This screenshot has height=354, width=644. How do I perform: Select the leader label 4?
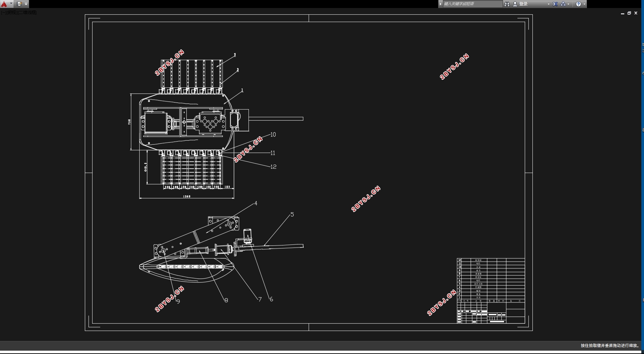point(256,203)
